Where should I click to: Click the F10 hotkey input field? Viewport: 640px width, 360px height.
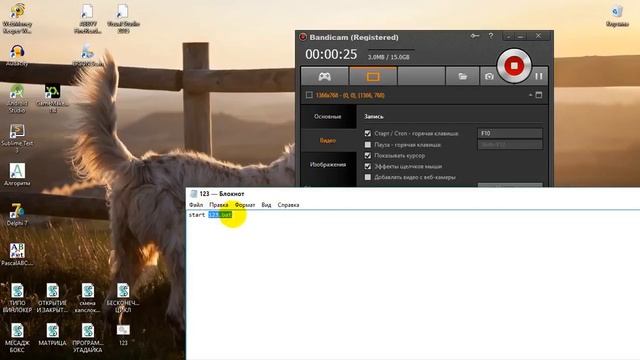[510, 133]
